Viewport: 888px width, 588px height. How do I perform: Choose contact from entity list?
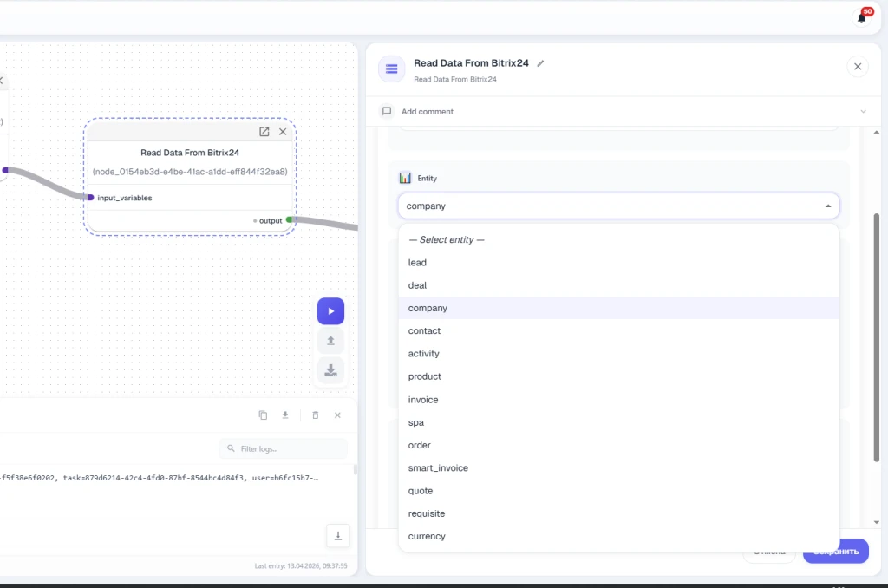click(x=618, y=330)
